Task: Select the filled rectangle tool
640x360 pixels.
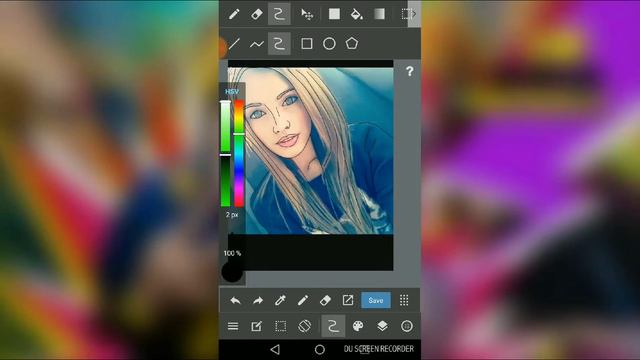Action: [x=334, y=14]
